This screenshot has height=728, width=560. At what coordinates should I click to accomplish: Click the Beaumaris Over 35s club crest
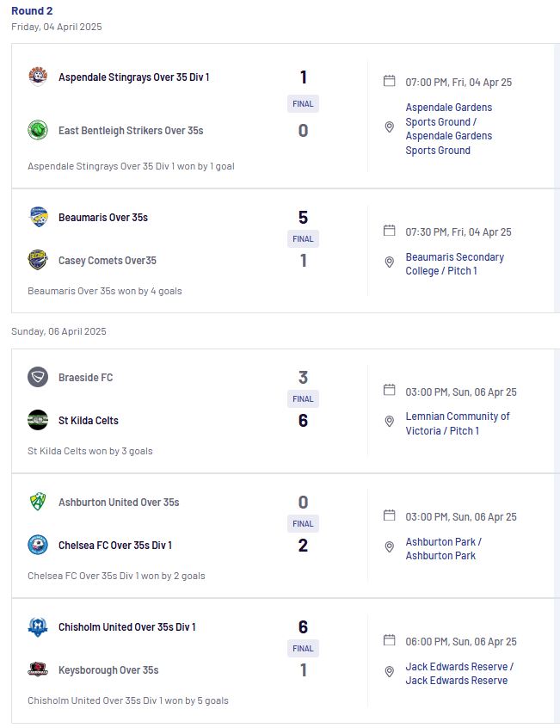(x=38, y=218)
